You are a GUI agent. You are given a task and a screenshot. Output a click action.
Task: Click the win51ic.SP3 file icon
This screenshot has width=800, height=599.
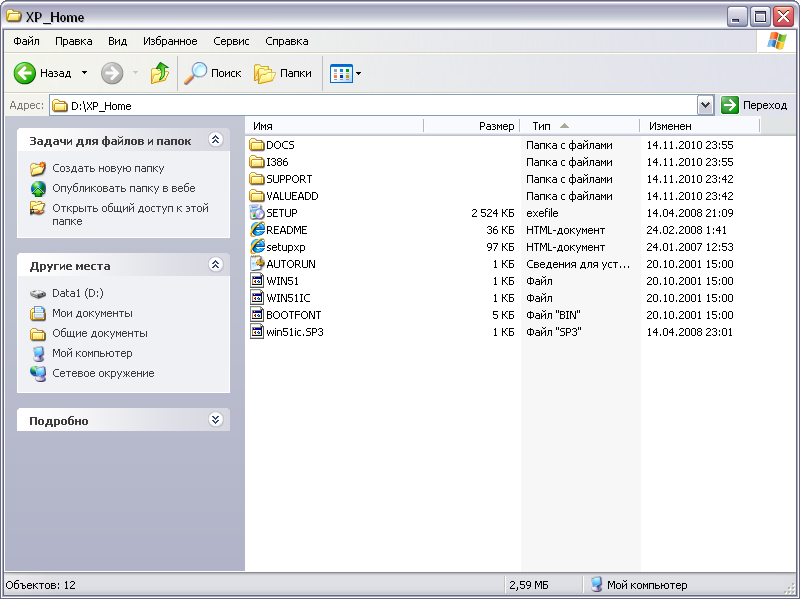(x=257, y=332)
